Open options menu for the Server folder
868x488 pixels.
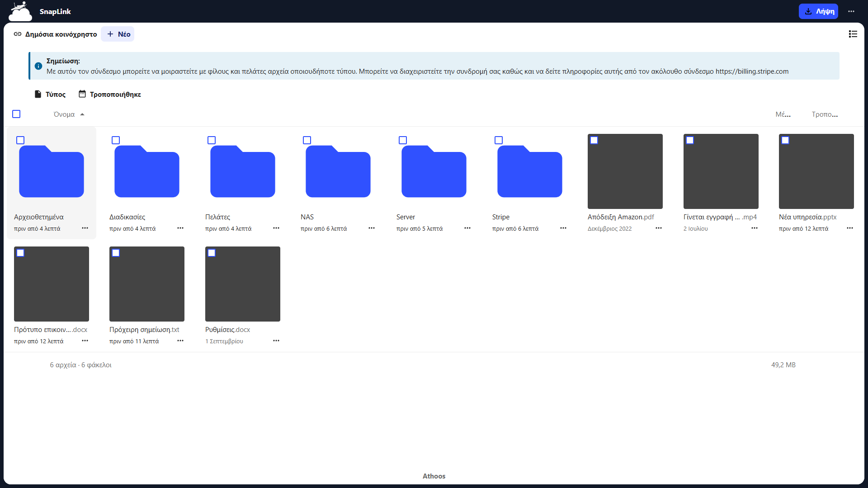(x=467, y=228)
